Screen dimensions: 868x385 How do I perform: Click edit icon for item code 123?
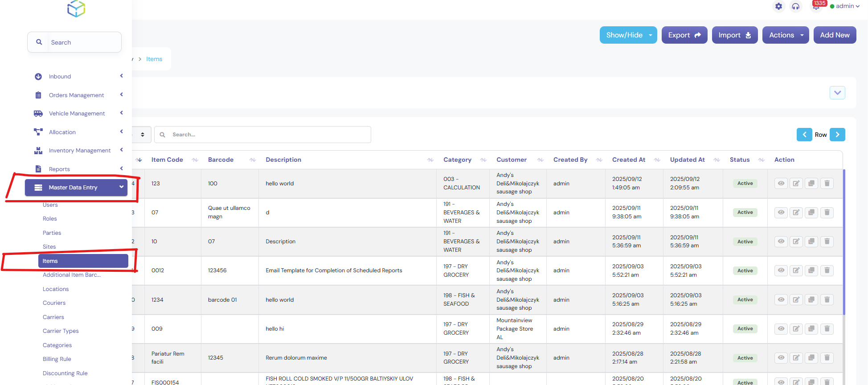tap(796, 184)
